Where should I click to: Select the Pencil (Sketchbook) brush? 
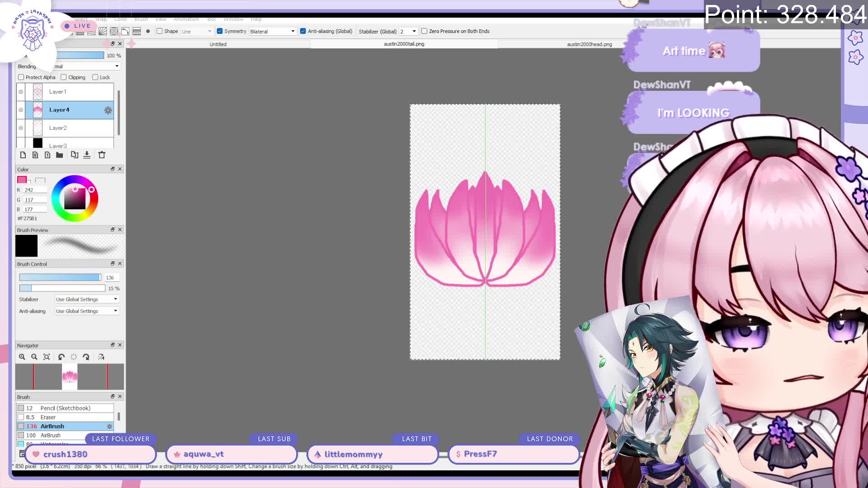pyautogui.click(x=65, y=408)
